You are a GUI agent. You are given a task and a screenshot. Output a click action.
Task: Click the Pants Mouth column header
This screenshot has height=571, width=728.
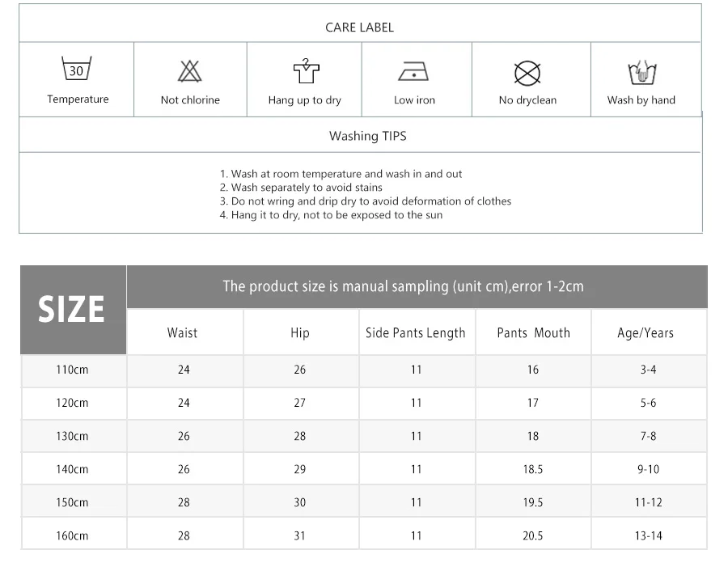(534, 333)
